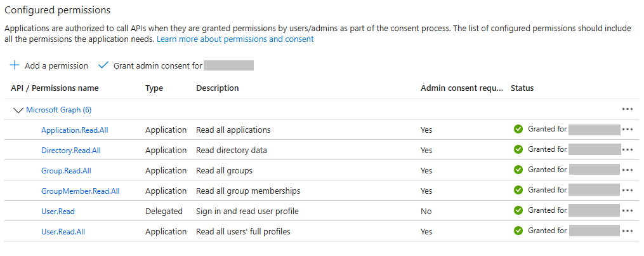Open the ellipsis menu for the User.Read row

pos(628,211)
